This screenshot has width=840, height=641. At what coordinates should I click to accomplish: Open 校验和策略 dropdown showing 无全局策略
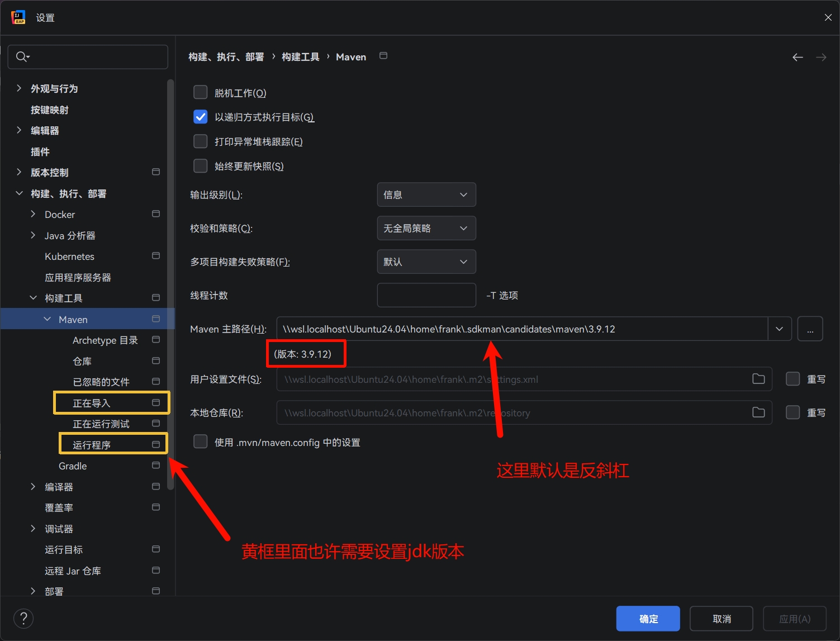pyautogui.click(x=426, y=228)
